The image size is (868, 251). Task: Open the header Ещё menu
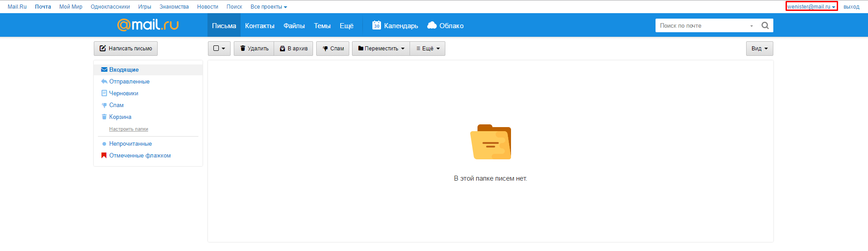(x=347, y=25)
